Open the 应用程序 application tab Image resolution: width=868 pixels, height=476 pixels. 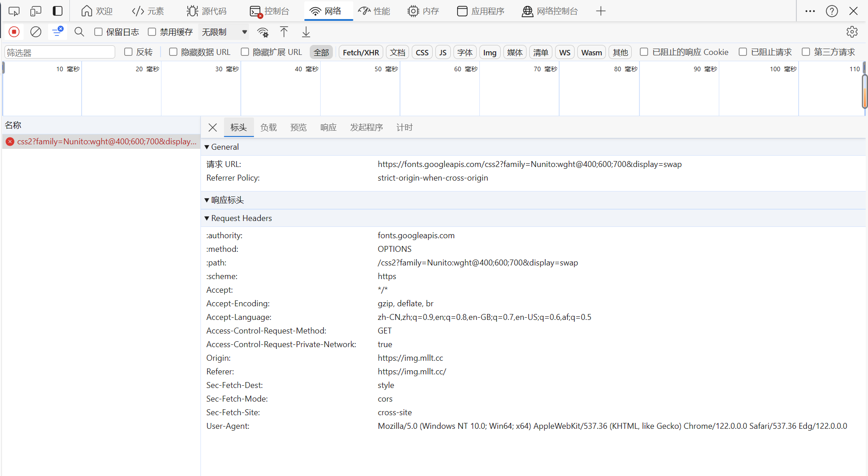481,11
